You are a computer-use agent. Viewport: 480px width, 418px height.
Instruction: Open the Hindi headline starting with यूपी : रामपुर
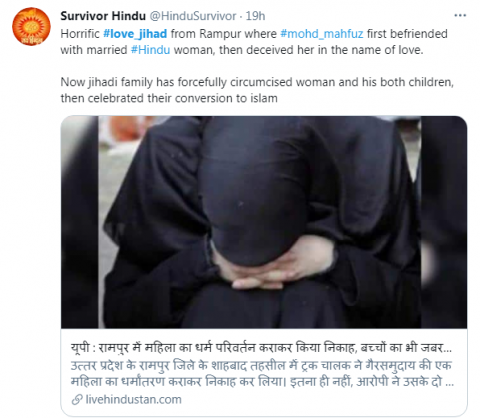pyautogui.click(x=261, y=348)
